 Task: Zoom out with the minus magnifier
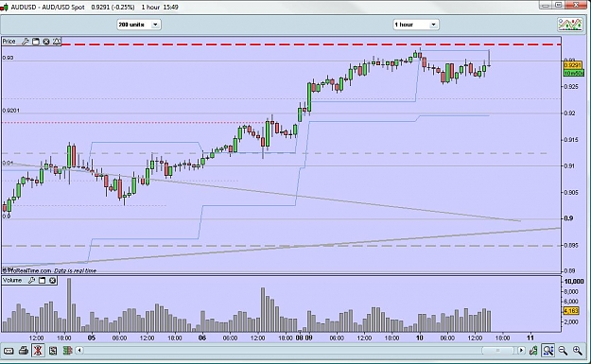point(563,351)
